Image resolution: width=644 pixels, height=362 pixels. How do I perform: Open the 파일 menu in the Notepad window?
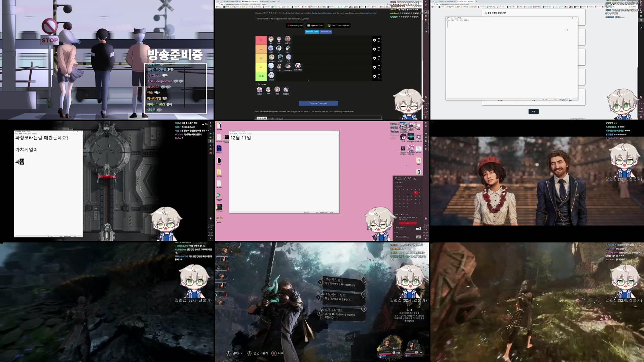(15, 134)
